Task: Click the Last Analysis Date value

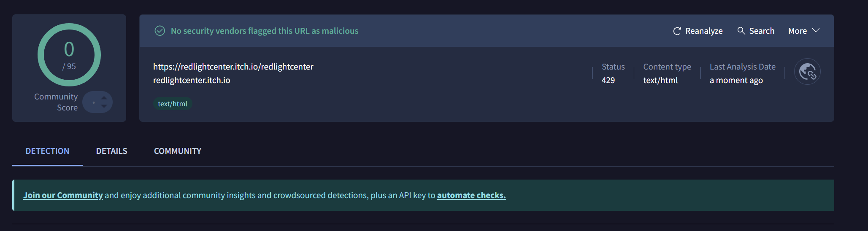Action: click(x=736, y=80)
